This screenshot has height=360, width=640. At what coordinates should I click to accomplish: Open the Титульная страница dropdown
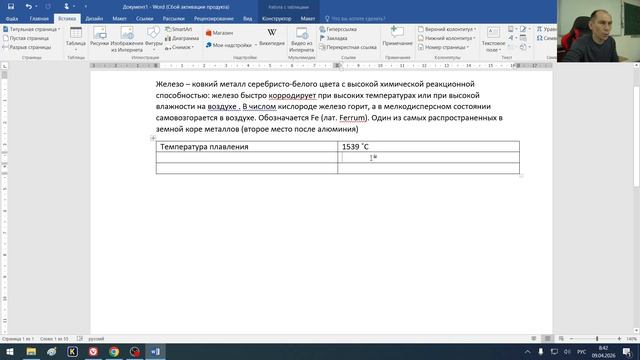point(31,29)
